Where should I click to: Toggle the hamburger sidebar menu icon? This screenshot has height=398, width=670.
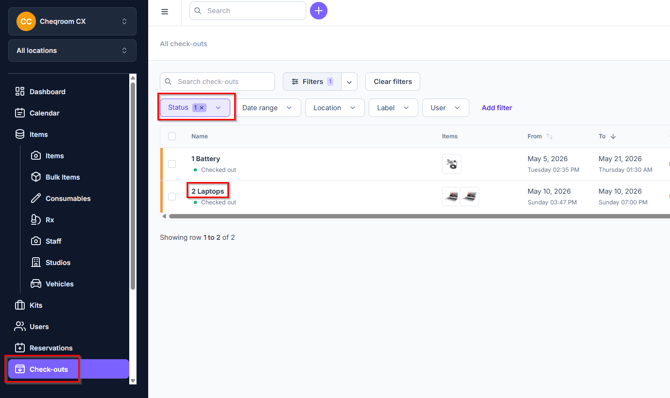click(165, 12)
